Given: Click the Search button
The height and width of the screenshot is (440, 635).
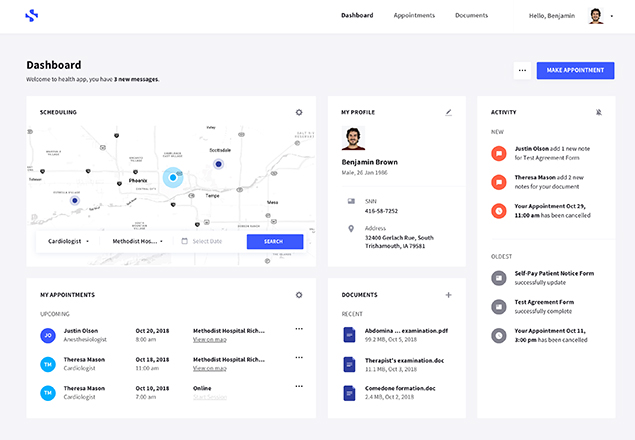Looking at the screenshot, I should (275, 241).
